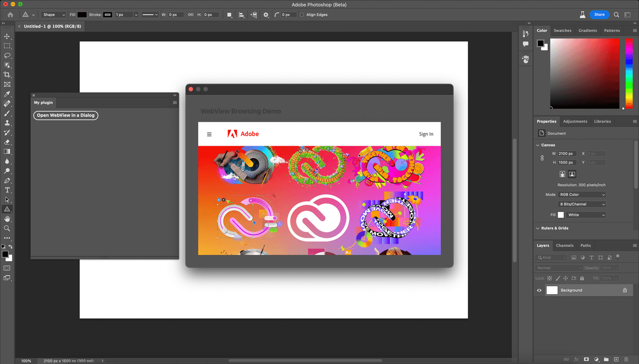Select the Brush tool
Image resolution: width=639 pixels, height=364 pixels.
click(7, 113)
